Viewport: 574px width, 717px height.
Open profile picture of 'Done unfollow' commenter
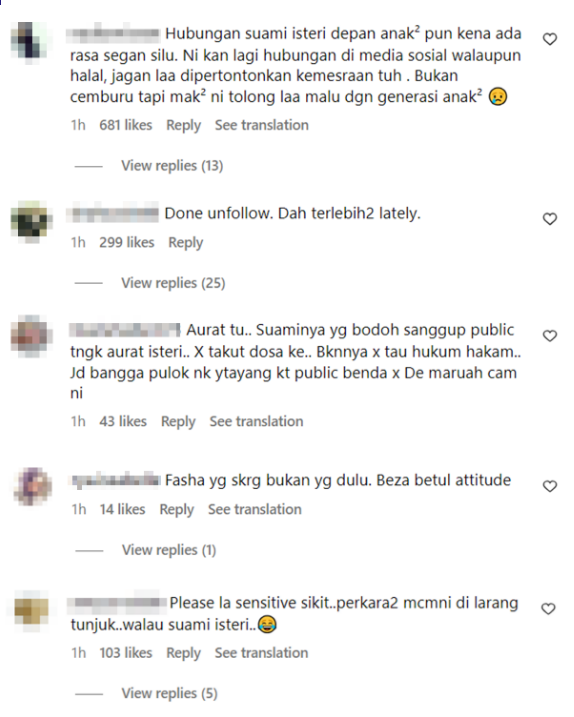tap(31, 221)
